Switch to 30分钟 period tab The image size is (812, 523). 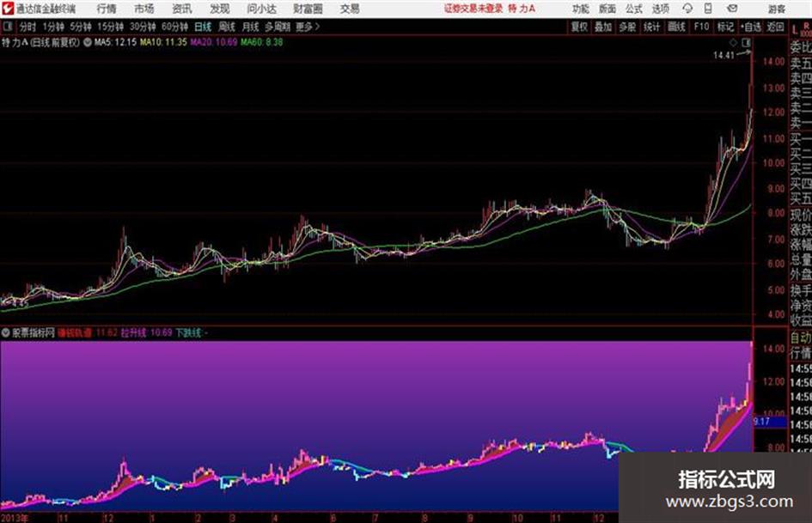tap(143, 27)
